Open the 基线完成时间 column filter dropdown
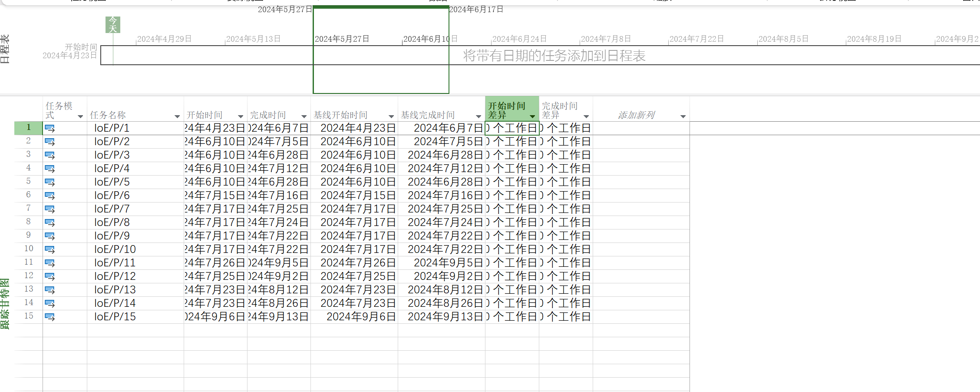Image resolution: width=980 pixels, height=392 pixels. tap(478, 116)
